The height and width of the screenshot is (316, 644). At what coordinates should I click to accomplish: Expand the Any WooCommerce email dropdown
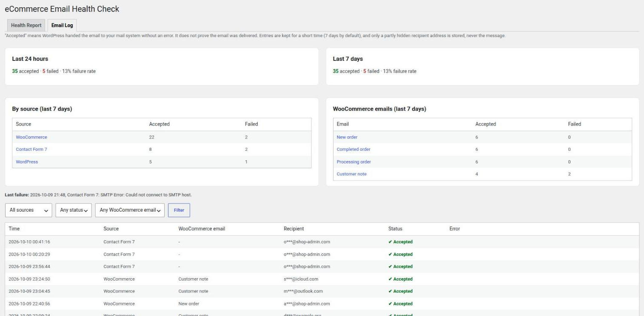point(130,210)
